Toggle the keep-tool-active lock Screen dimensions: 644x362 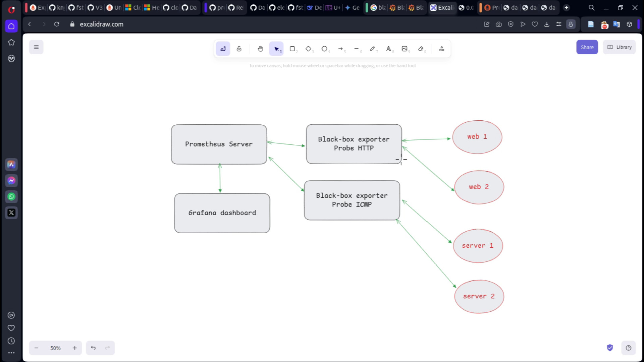click(239, 49)
